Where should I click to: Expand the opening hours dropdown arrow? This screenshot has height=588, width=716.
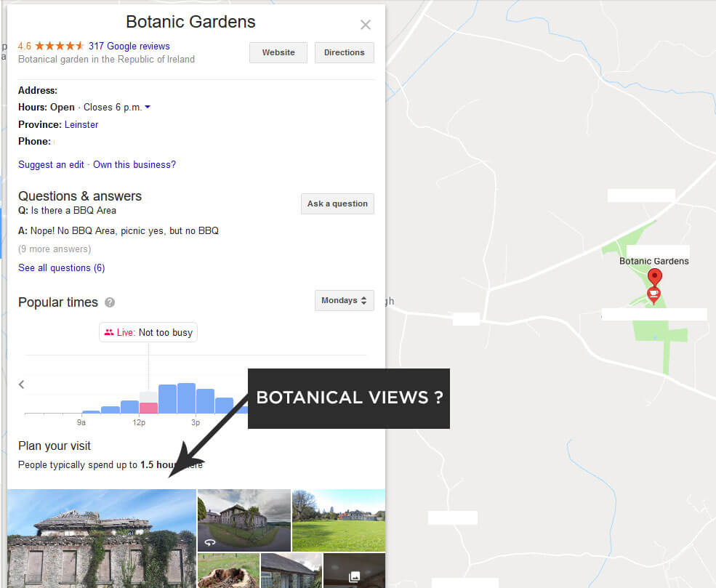(148, 108)
